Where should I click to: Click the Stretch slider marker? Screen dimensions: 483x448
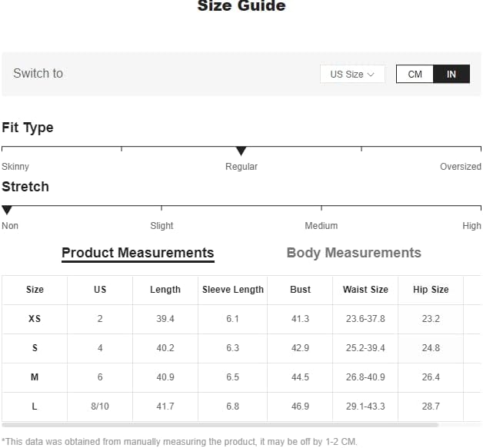(x=7, y=210)
